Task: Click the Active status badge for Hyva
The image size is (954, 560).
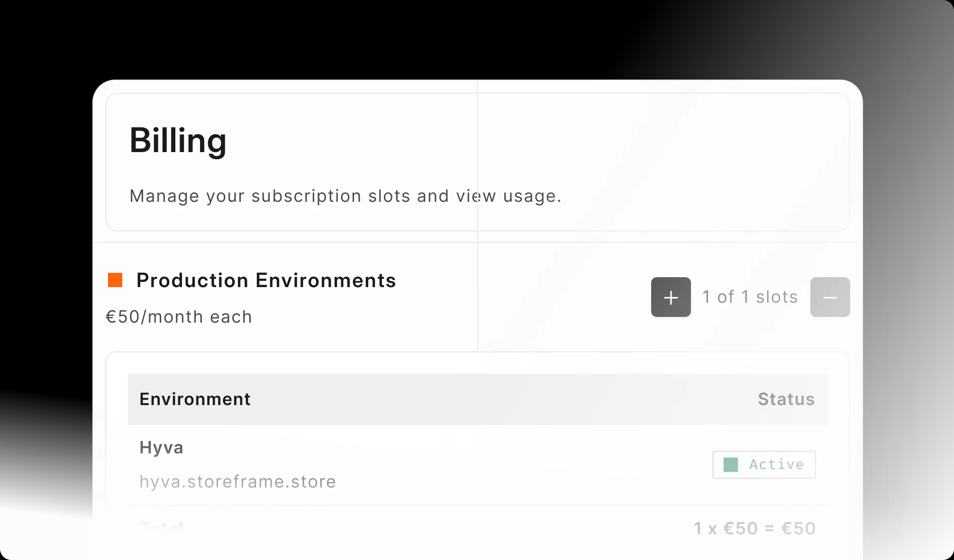Action: tap(764, 465)
